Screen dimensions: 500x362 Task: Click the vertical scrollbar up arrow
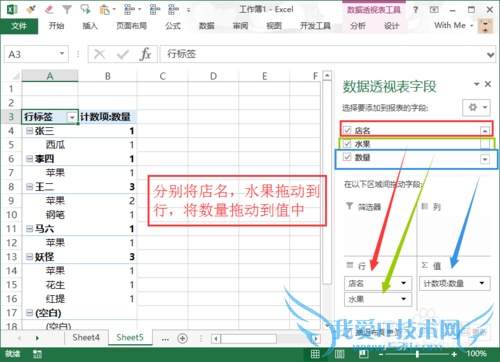coord(327,76)
